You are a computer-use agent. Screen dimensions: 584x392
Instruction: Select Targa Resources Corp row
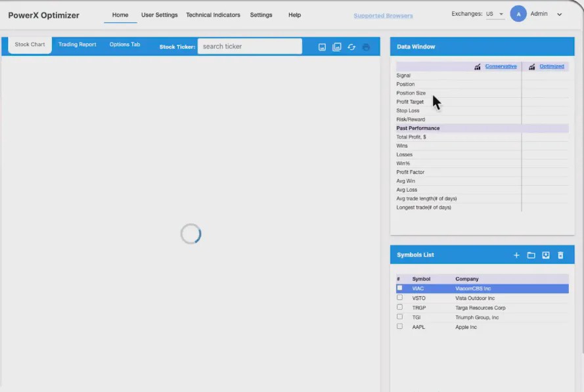click(x=482, y=308)
